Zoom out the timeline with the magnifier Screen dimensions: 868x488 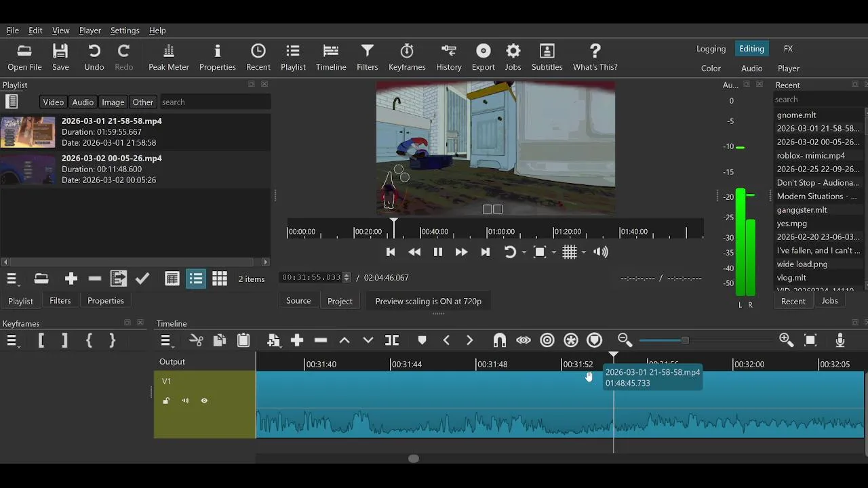pos(625,340)
